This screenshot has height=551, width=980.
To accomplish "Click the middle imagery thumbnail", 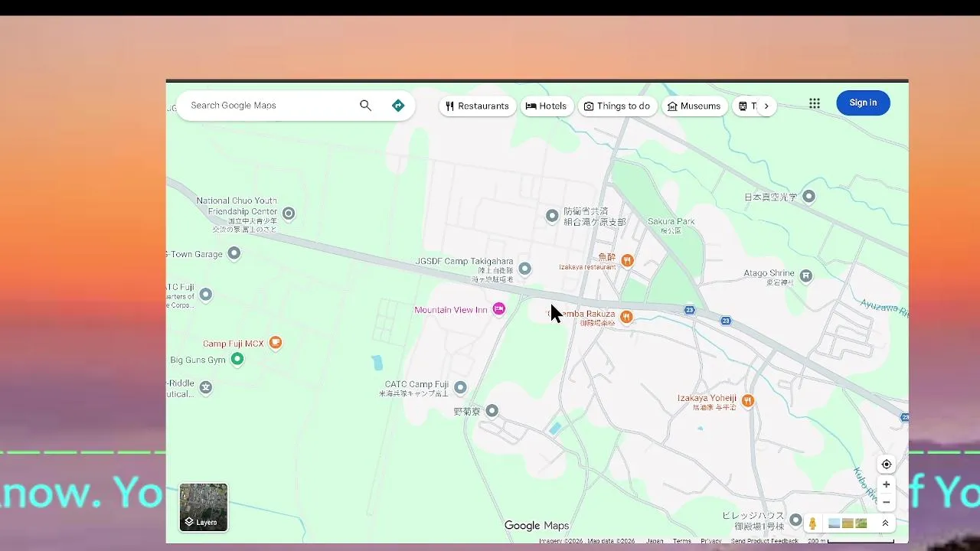I will click(x=848, y=523).
